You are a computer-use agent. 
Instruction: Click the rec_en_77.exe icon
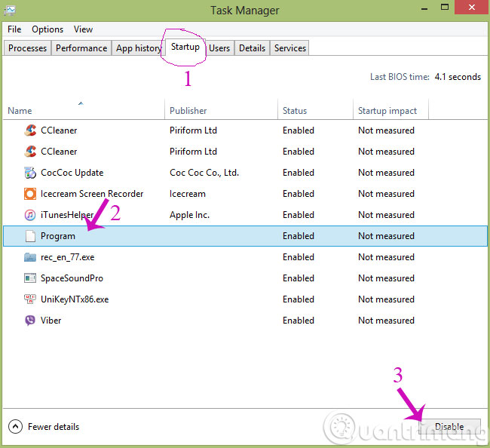pyautogui.click(x=30, y=257)
